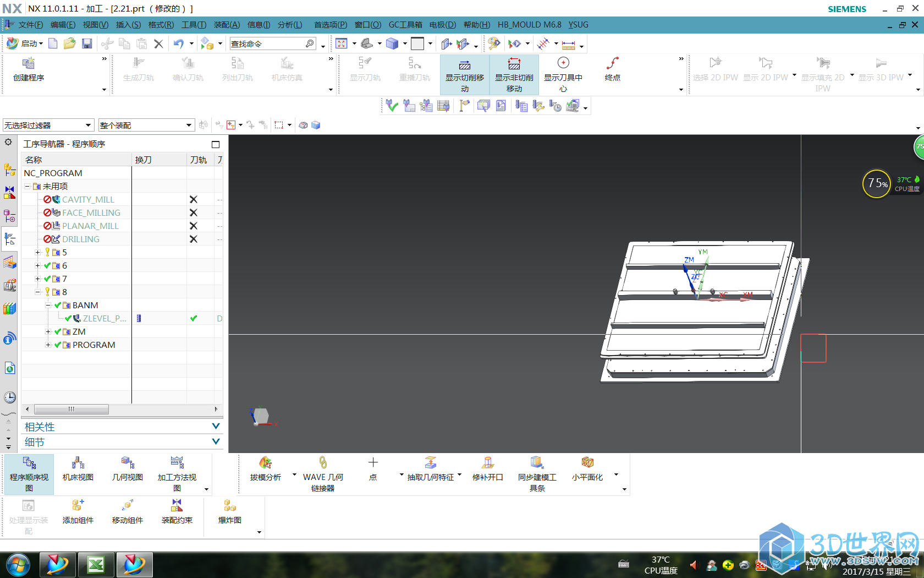Viewport: 924px width, 578px height.
Task: Click the Extract Geometry Feature icon
Action: click(431, 462)
